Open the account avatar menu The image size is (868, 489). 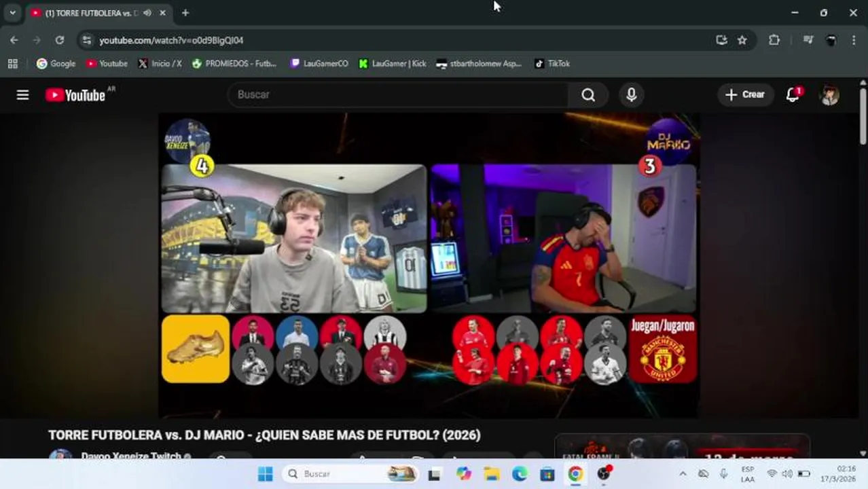(x=829, y=95)
